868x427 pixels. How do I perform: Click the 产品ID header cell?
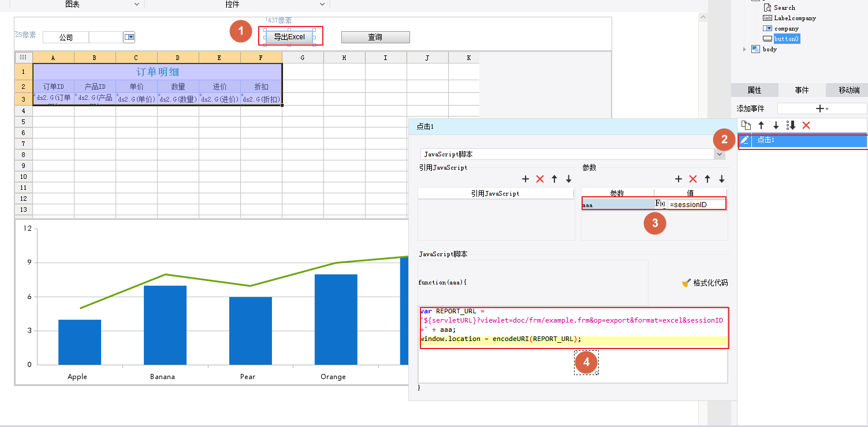point(95,87)
